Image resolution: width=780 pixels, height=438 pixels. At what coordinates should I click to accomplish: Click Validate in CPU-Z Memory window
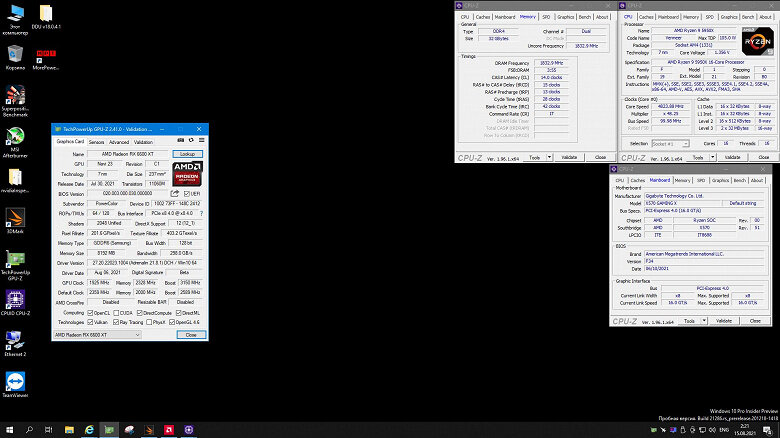point(569,157)
